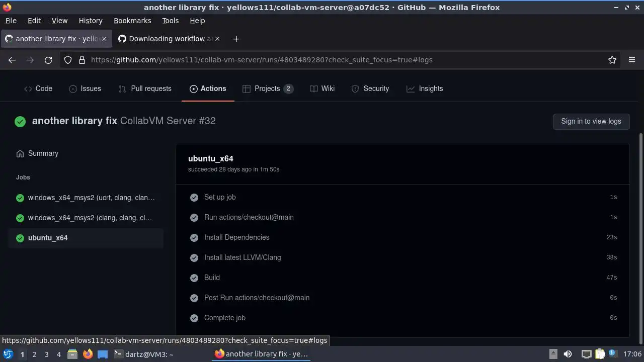This screenshot has width=644, height=362.
Task: Open the Tools menu
Action: [x=170, y=21]
